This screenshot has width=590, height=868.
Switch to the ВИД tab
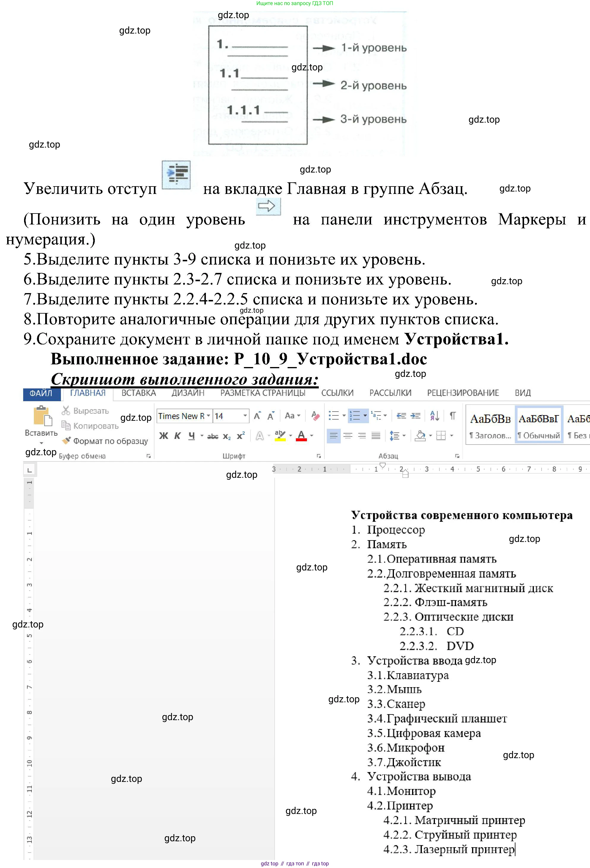pos(523,393)
